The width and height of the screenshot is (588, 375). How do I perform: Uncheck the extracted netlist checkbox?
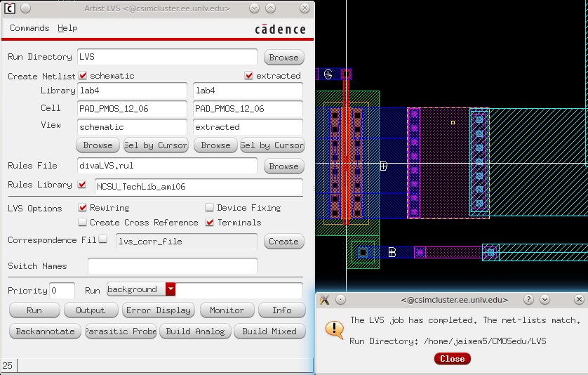(248, 75)
